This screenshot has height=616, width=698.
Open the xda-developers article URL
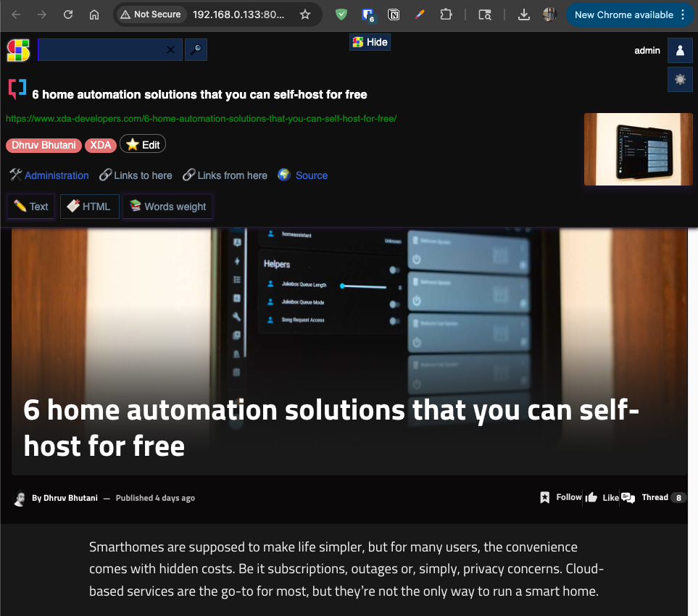[201, 119]
